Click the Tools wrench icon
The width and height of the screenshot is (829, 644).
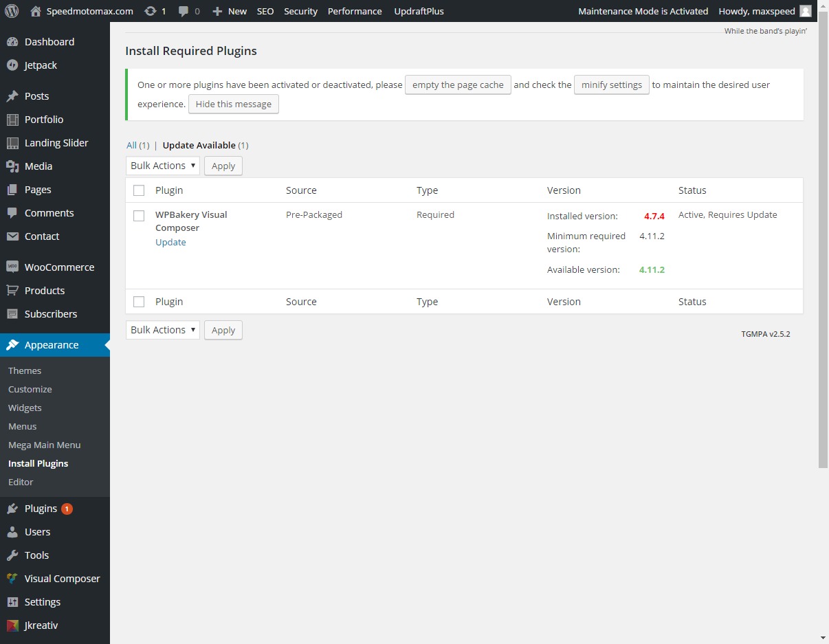click(12, 555)
